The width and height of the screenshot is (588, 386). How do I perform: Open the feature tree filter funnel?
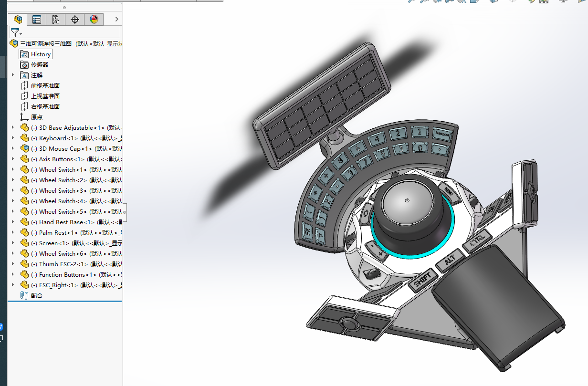(16, 32)
